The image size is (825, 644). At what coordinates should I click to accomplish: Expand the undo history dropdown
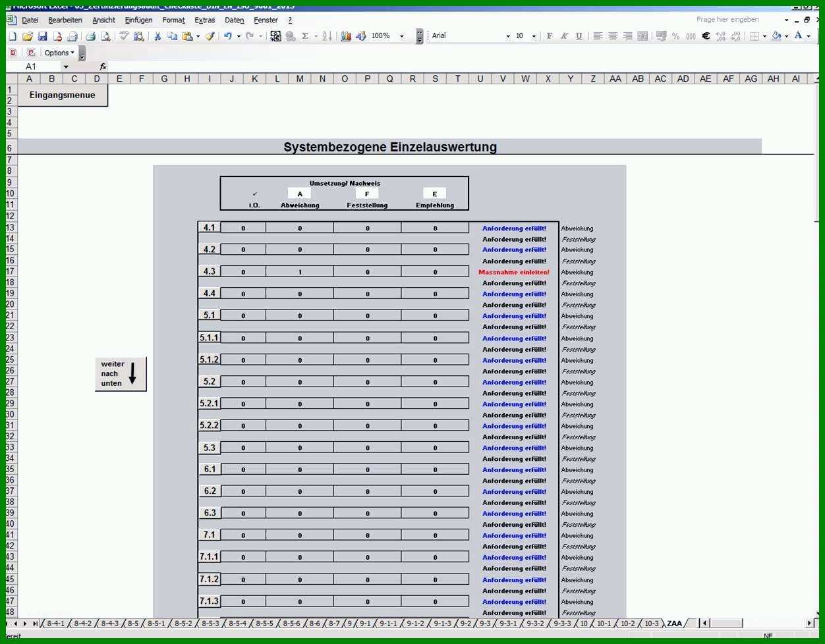[239, 36]
